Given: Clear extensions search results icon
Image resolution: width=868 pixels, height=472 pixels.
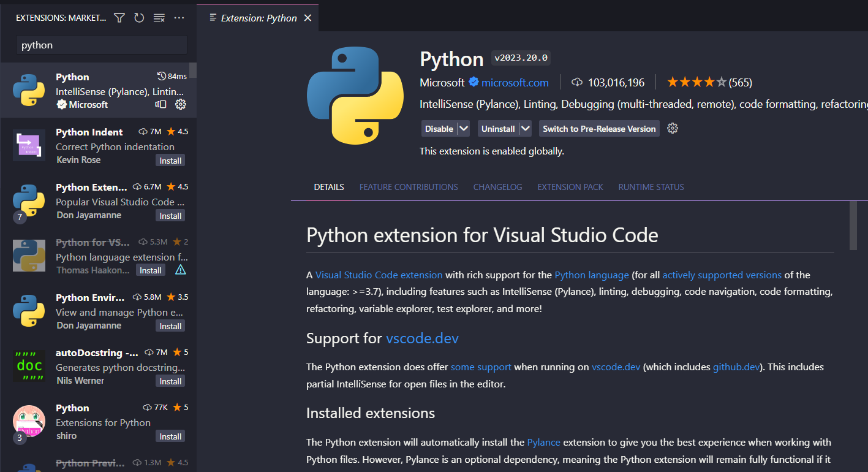Looking at the screenshot, I should tap(159, 18).
